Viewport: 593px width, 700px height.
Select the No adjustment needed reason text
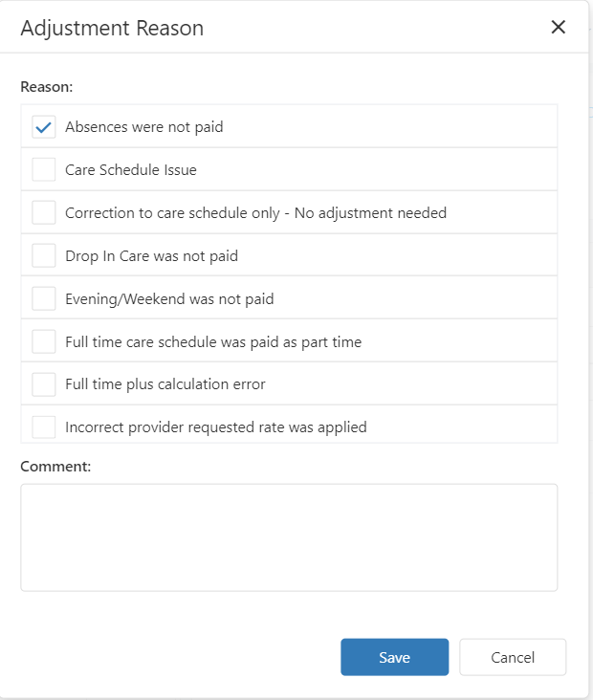tap(371, 213)
